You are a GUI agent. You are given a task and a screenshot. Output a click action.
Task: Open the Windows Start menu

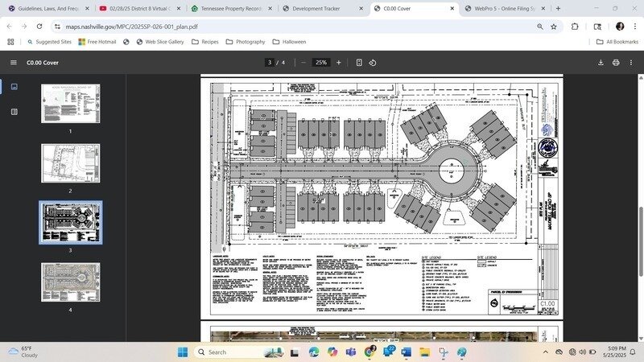(x=182, y=352)
